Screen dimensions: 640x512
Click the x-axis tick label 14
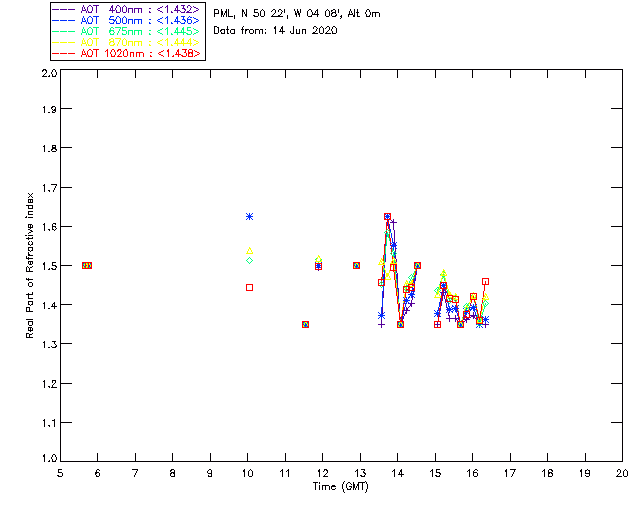(398, 473)
